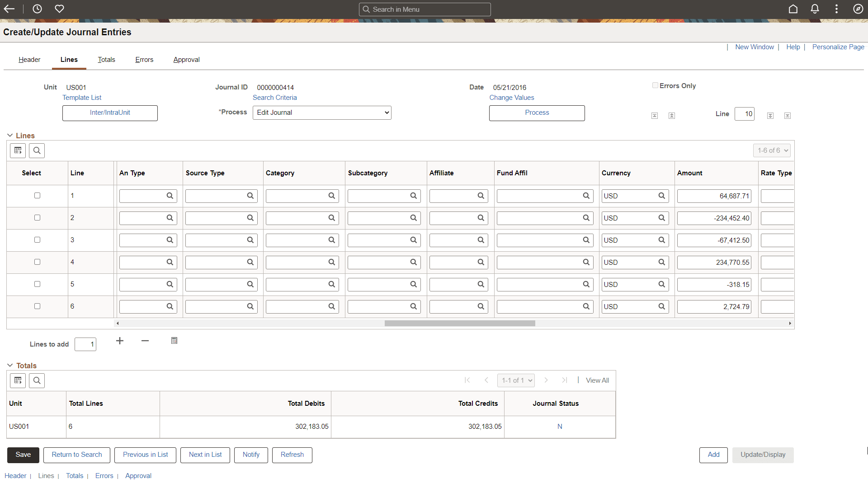Open the Process dropdown showing Edit Journal
Viewport: 868px width, 488px height.
322,113
